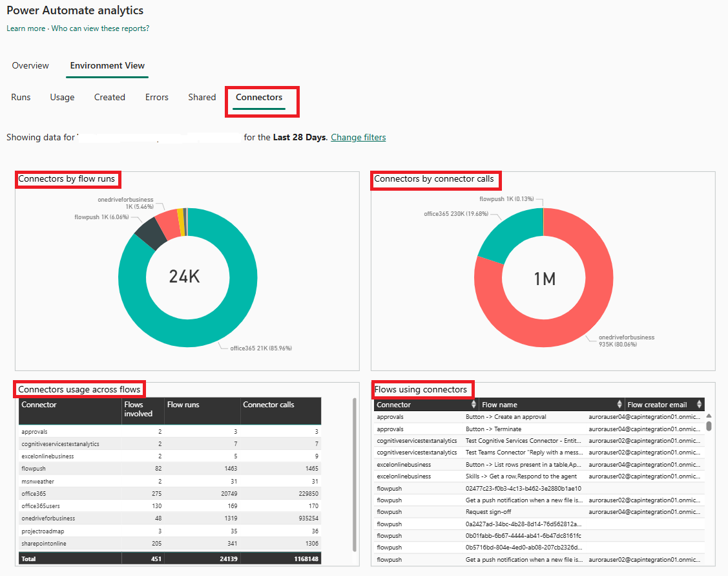Click the scrollbar of Connectors usage table

[354, 474]
